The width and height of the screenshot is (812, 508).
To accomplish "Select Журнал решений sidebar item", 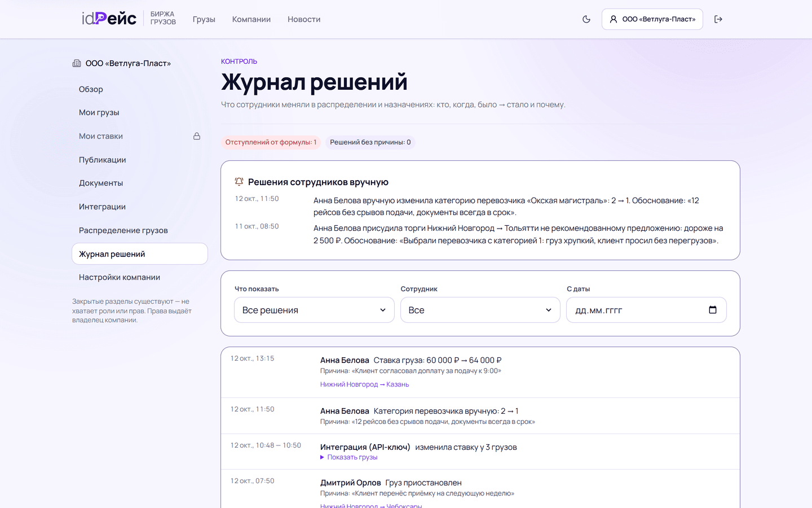I will point(140,254).
